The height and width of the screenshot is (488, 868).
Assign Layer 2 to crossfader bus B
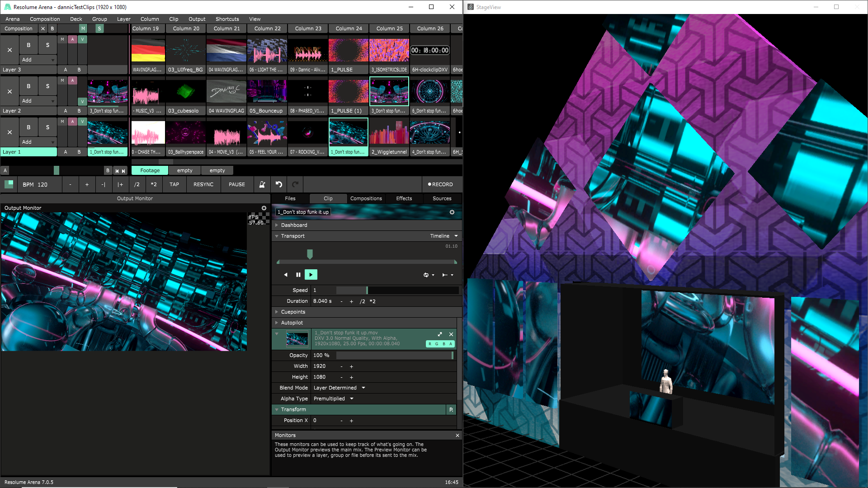coord(79,111)
